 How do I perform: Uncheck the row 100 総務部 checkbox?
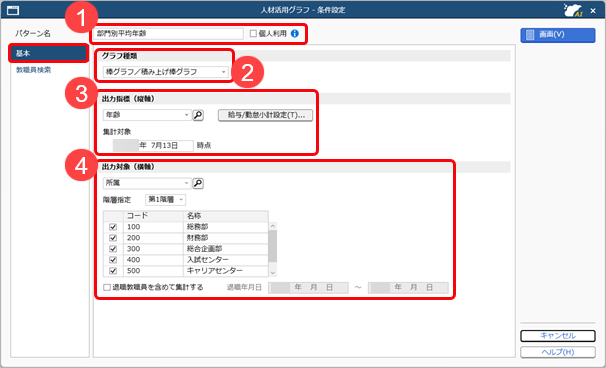[x=113, y=227]
